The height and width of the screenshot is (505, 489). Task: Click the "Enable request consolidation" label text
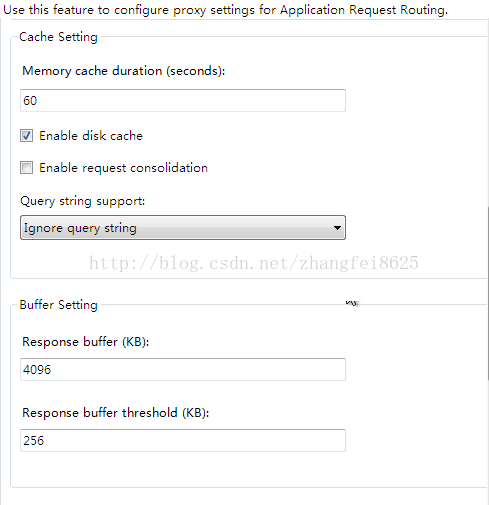[x=123, y=168]
